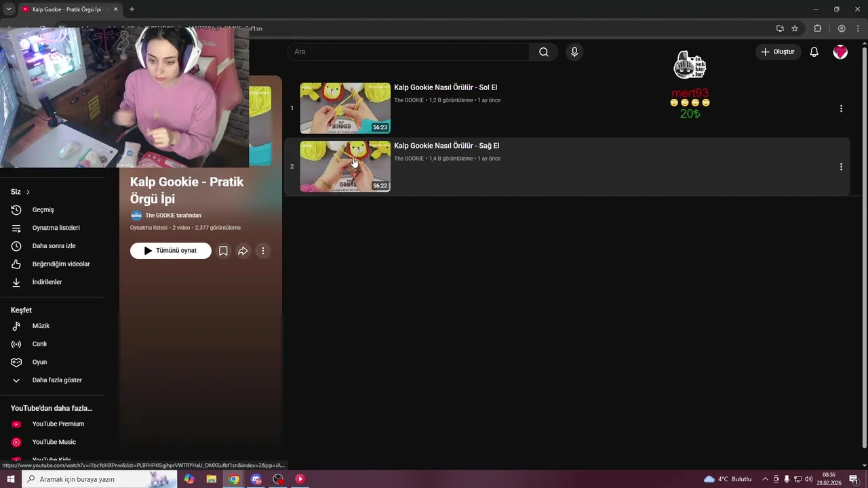Open the video title Kalp Gookie Nasıl Örülür - Sağ El
The height and width of the screenshot is (488, 868).
click(x=446, y=146)
